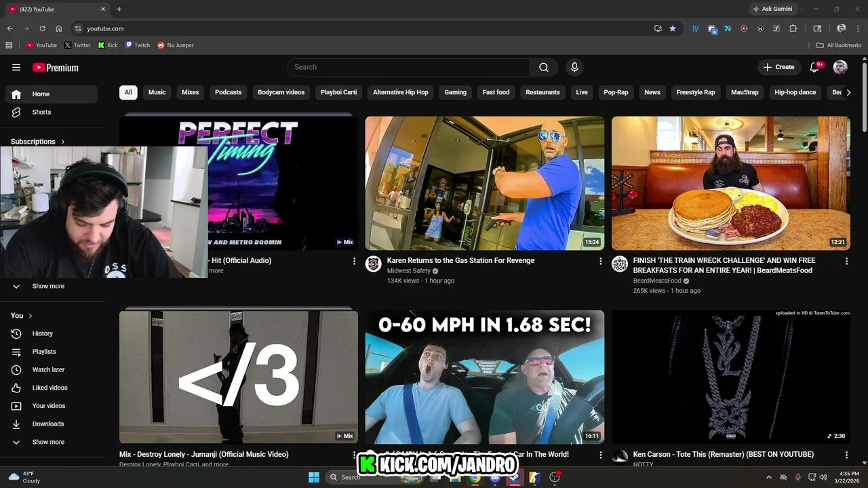
Task: Open options menu for Train Wreck video
Action: 846,261
